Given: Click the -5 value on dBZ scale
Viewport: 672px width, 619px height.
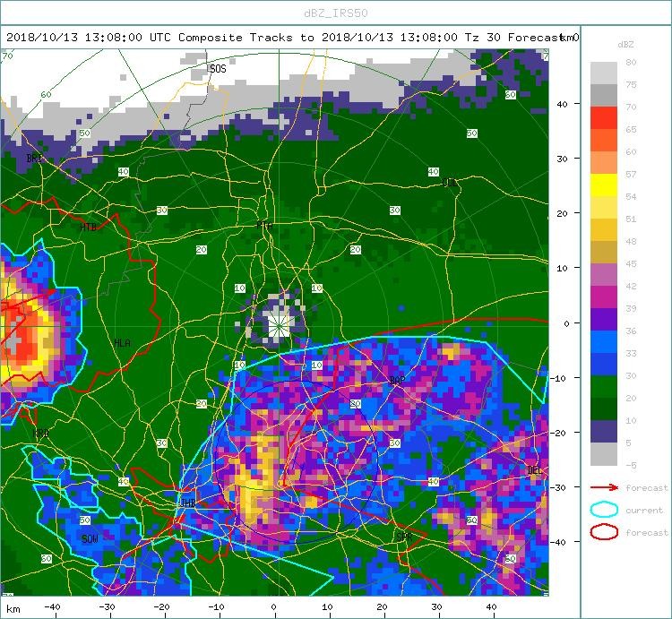Looking at the screenshot, I should point(631,465).
